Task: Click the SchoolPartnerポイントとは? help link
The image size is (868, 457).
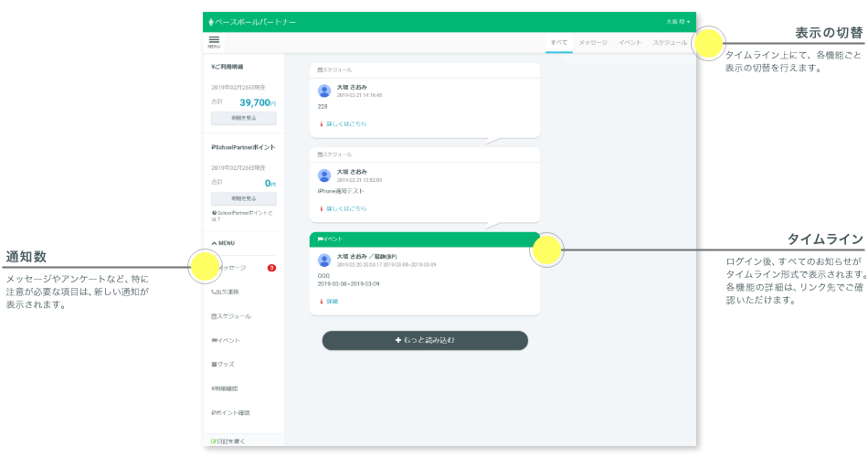Action: pyautogui.click(x=242, y=215)
